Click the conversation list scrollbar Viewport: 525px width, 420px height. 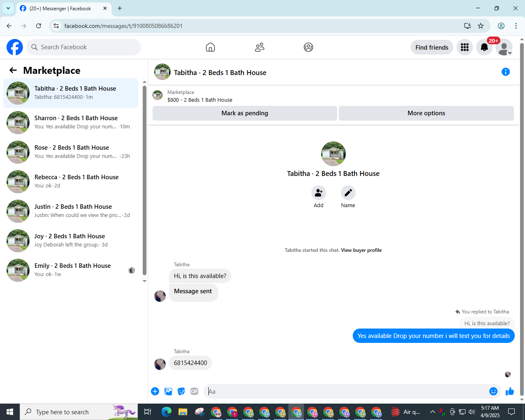pos(144,180)
